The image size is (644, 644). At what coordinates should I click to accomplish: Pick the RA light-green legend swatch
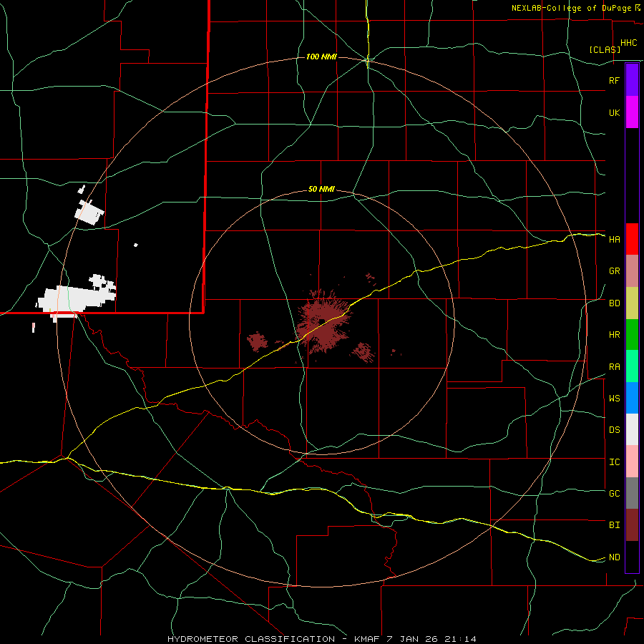tap(632, 366)
